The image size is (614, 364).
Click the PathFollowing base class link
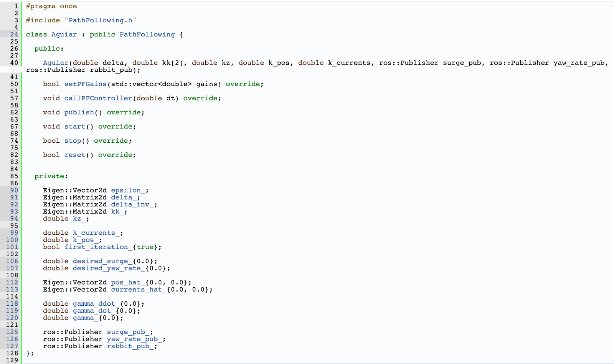click(147, 35)
